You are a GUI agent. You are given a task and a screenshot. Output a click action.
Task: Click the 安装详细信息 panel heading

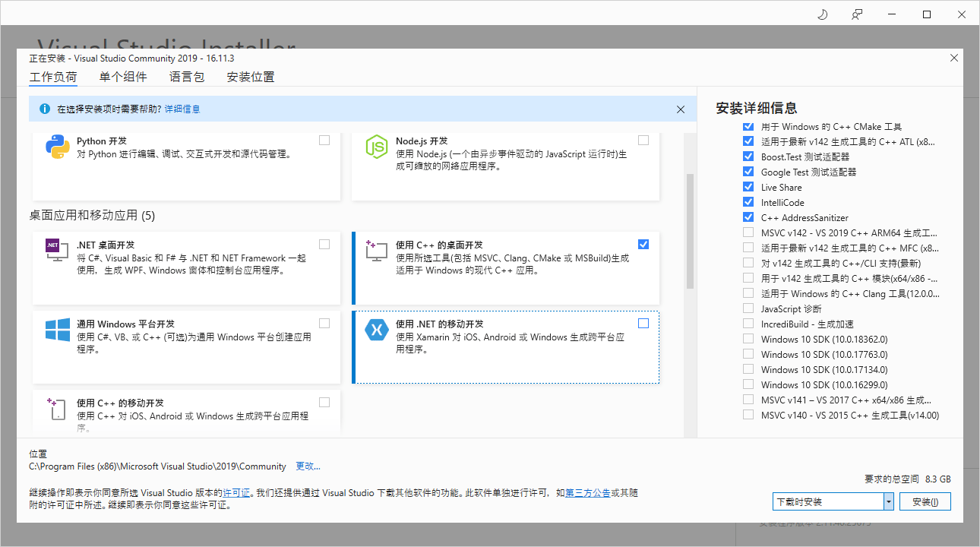[x=757, y=108]
